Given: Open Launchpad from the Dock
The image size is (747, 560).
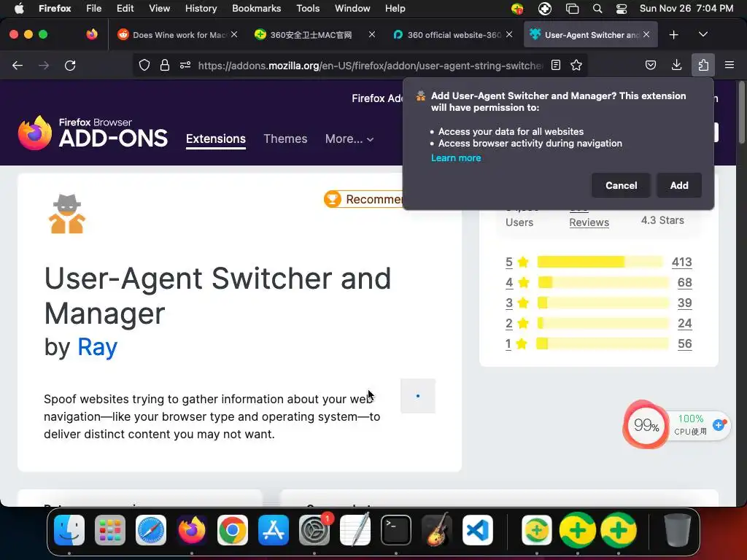Looking at the screenshot, I should click(110, 530).
